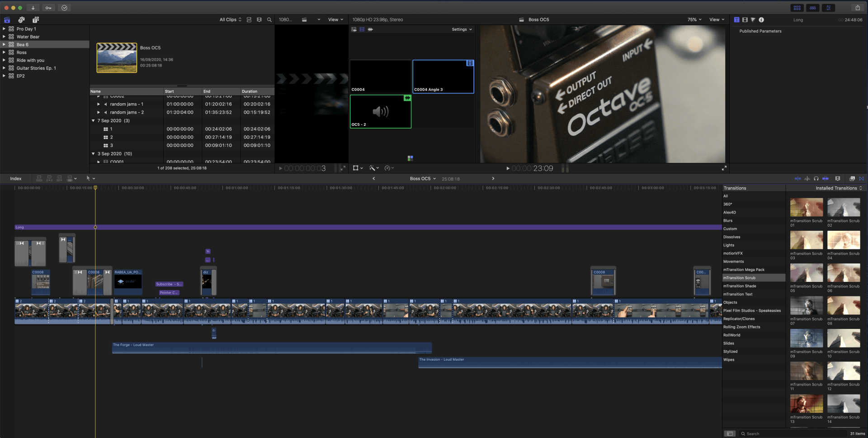
Task: Click the browser search magnifier icon
Action: (269, 20)
